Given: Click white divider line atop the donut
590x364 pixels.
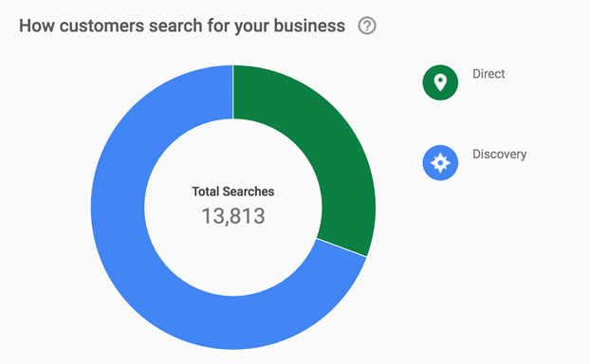Looking at the screenshot, I should tap(233, 92).
